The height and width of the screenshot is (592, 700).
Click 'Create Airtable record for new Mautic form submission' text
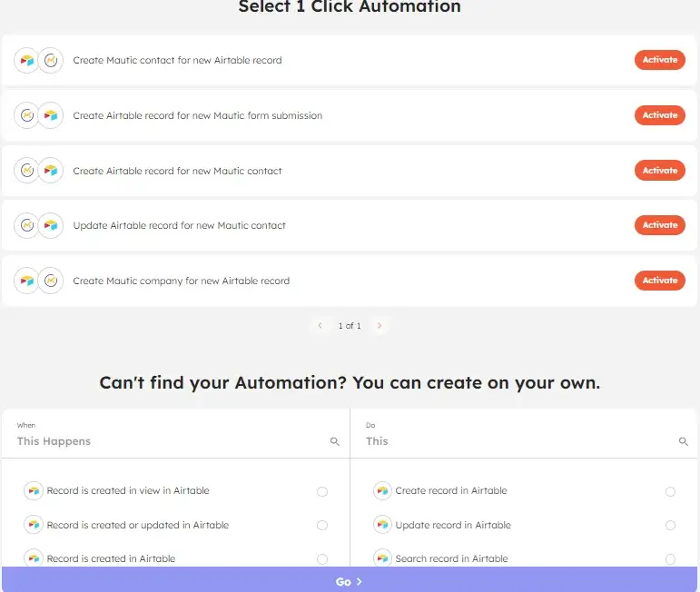click(197, 115)
